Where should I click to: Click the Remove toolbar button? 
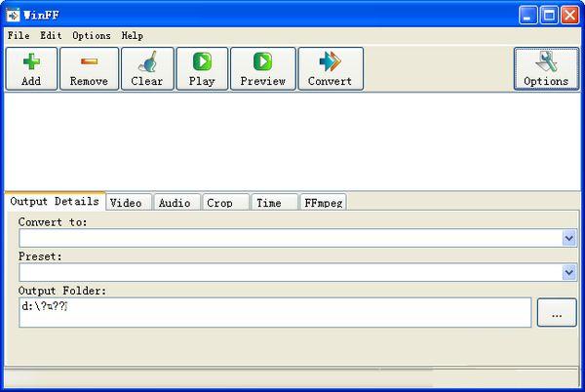[x=89, y=69]
